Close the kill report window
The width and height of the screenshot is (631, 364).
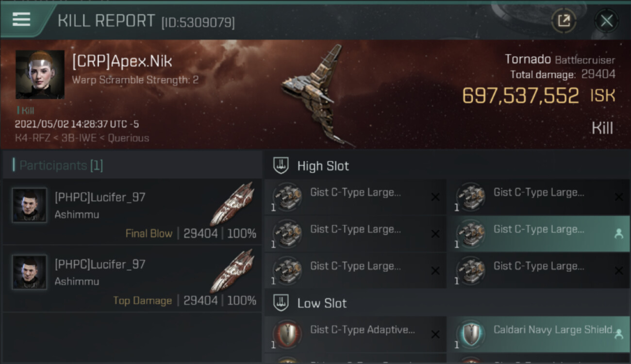607,21
